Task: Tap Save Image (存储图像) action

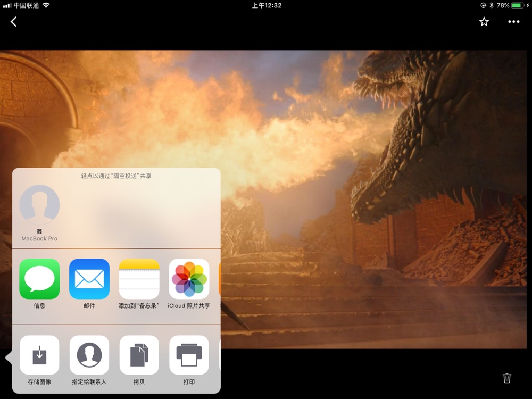Action: coord(39,355)
